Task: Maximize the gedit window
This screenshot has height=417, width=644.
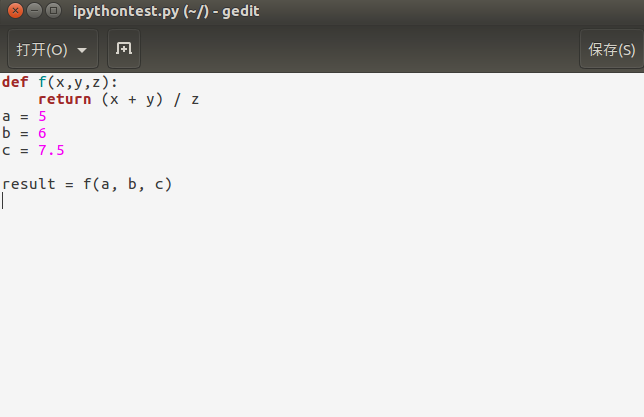Action: (x=53, y=11)
